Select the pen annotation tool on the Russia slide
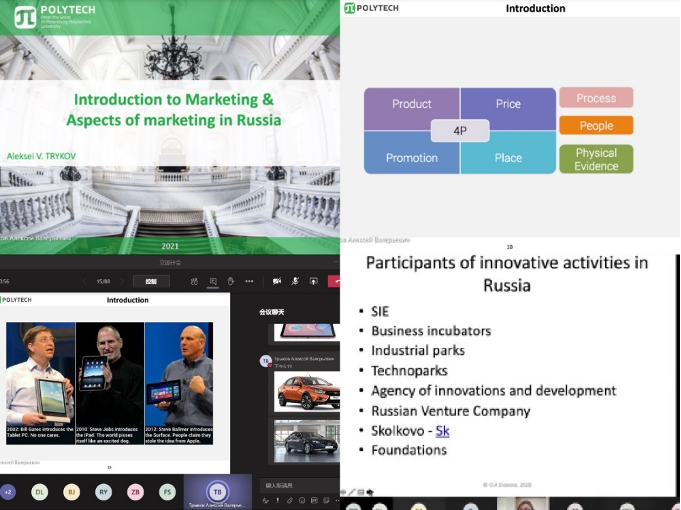The height and width of the screenshot is (510, 681). 352,492
